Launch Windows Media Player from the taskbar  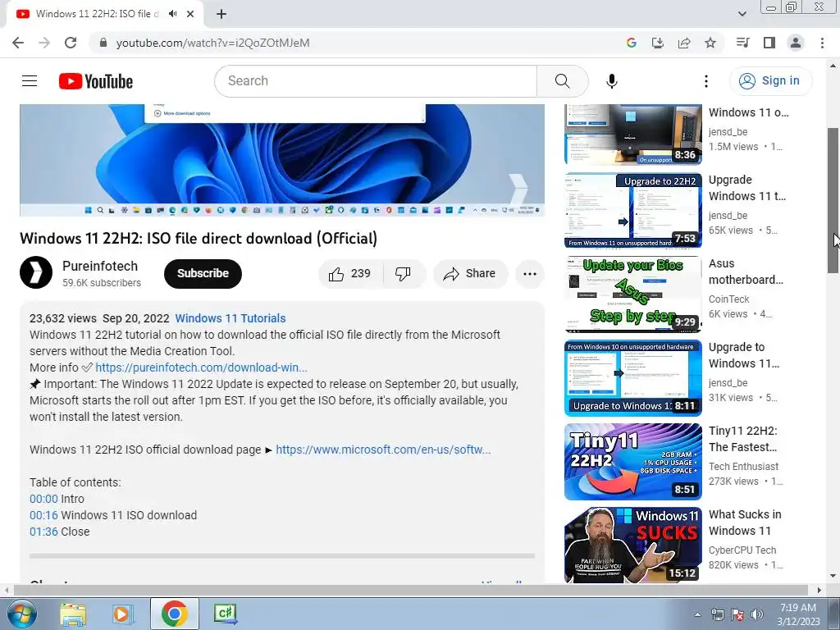pyautogui.click(x=122, y=614)
